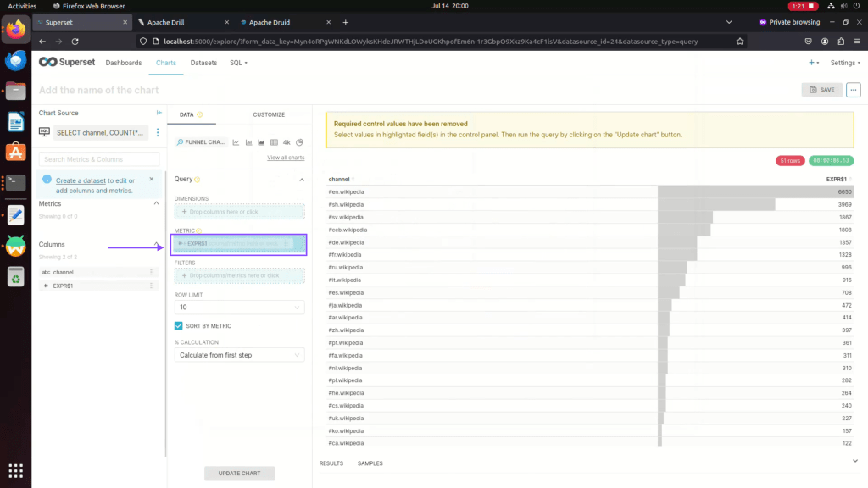868x488 pixels.
Task: Dismiss the Create a dataset info banner
Action: tap(152, 179)
